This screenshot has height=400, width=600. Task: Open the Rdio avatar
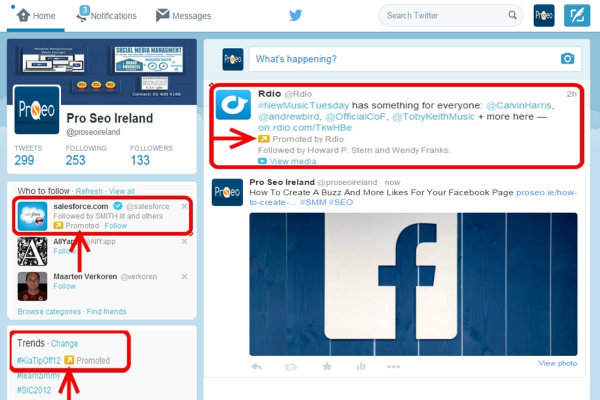(233, 104)
